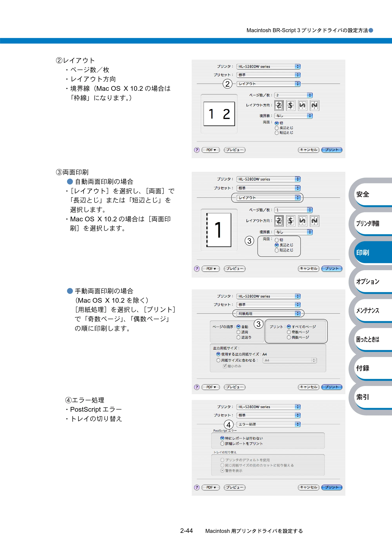This screenshot has height=555, width=392.
Task: Select 長辺とじ in the 1-page-per-sheet dialog
Action: tap(277, 245)
